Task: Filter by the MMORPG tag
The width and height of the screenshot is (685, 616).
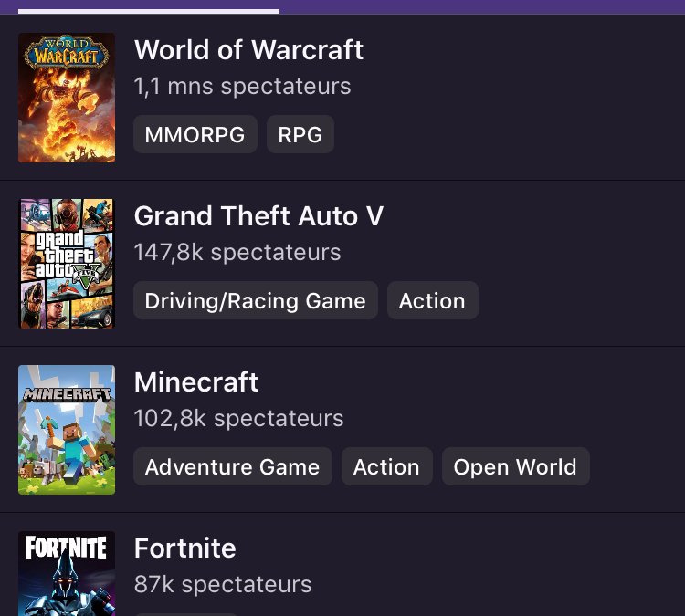Action: click(195, 134)
